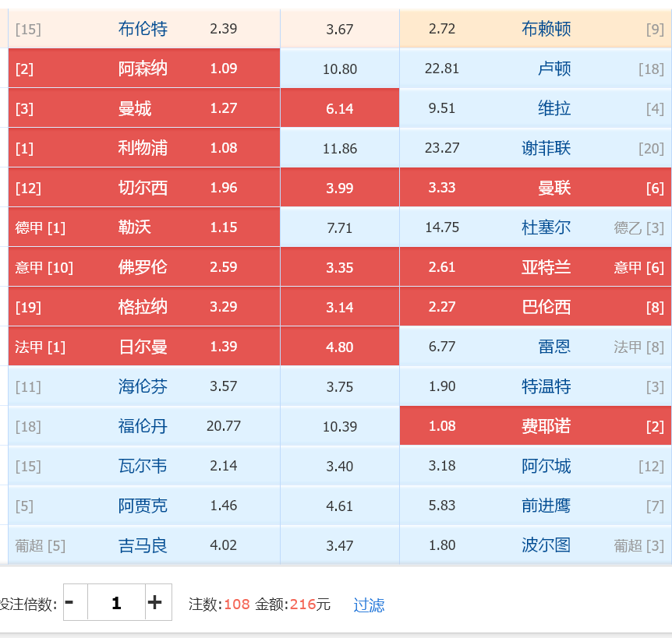Select 布伦特 home win odds 2.39

[144, 29]
